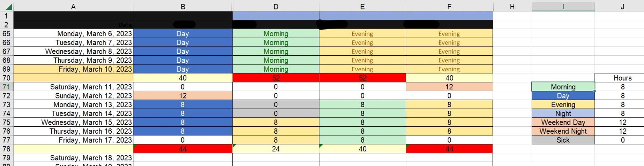Click the 12 cell for Saturday in column F
Viewport: 644px width, 166px height.
click(x=449, y=87)
